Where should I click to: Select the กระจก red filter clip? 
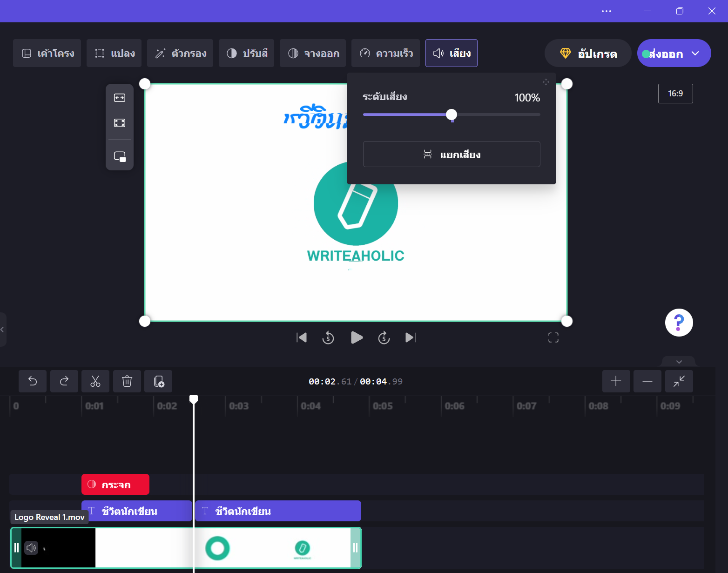(115, 485)
